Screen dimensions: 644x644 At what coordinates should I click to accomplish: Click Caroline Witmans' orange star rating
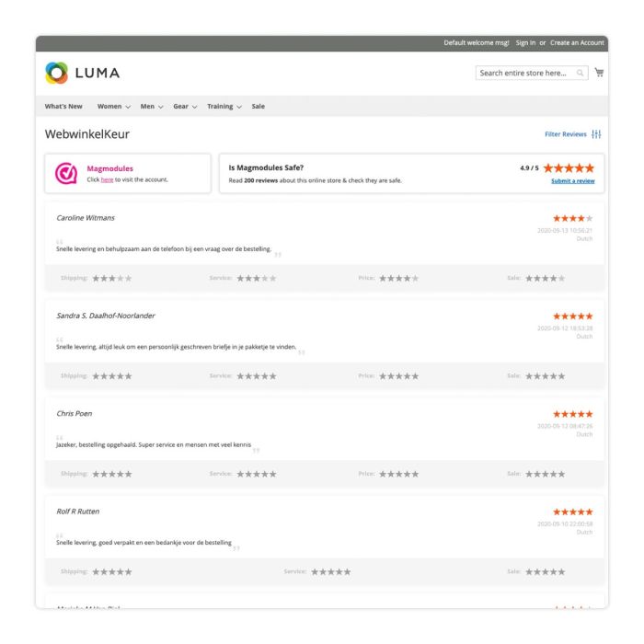pos(572,218)
